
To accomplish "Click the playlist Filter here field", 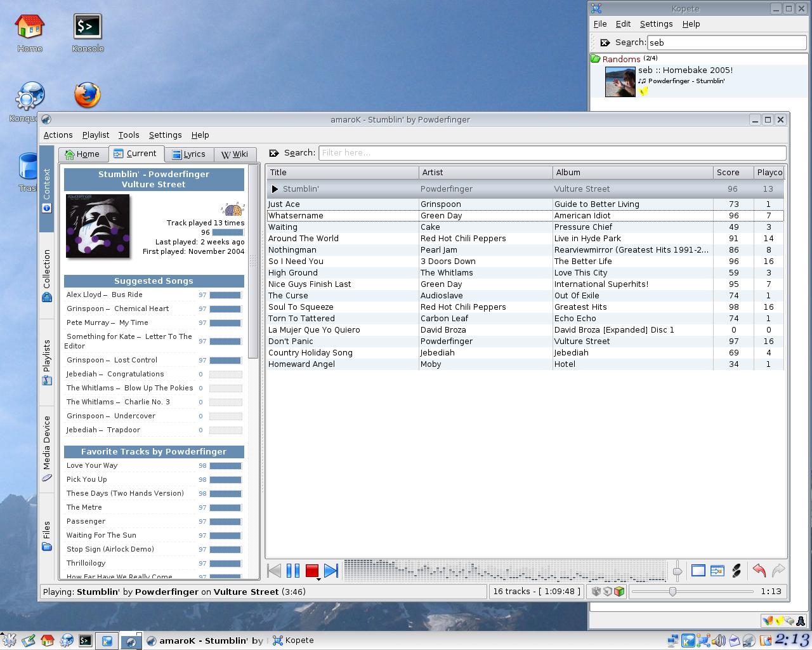I will (x=552, y=153).
